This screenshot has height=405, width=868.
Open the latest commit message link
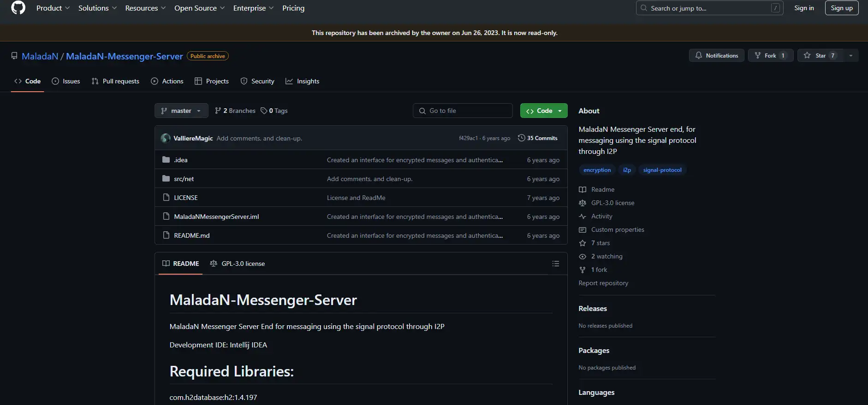pyautogui.click(x=259, y=138)
